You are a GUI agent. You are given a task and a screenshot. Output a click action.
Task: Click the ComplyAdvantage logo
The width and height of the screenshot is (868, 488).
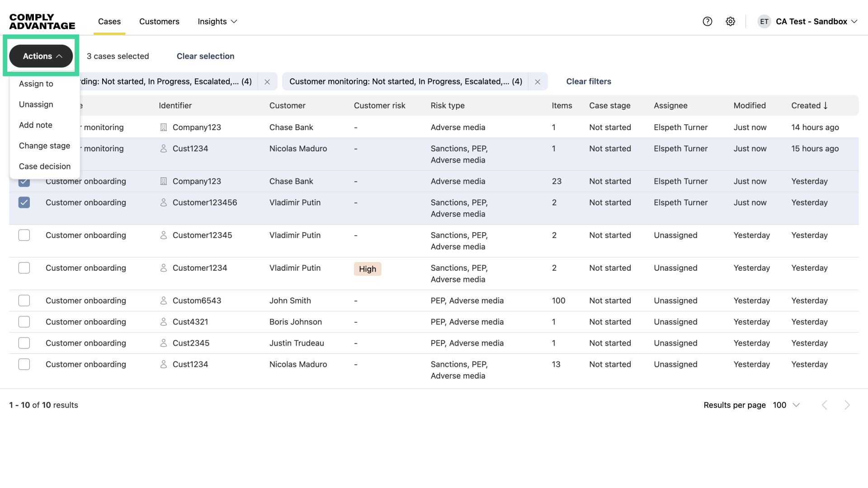(42, 21)
